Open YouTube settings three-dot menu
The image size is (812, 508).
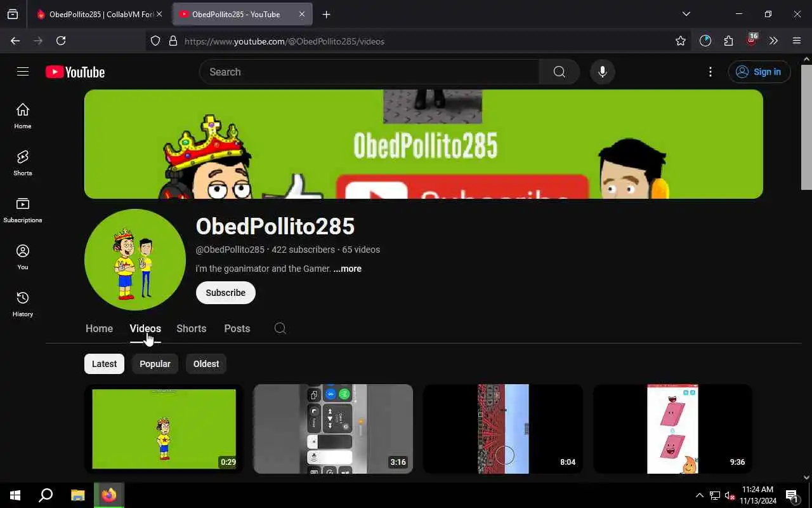pos(710,72)
